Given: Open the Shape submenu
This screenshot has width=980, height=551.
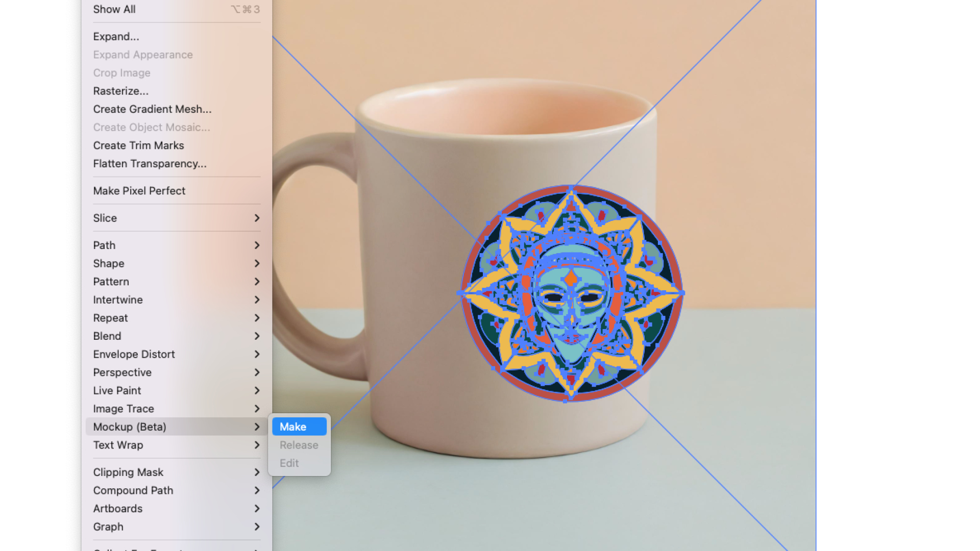Looking at the screenshot, I should [108, 263].
